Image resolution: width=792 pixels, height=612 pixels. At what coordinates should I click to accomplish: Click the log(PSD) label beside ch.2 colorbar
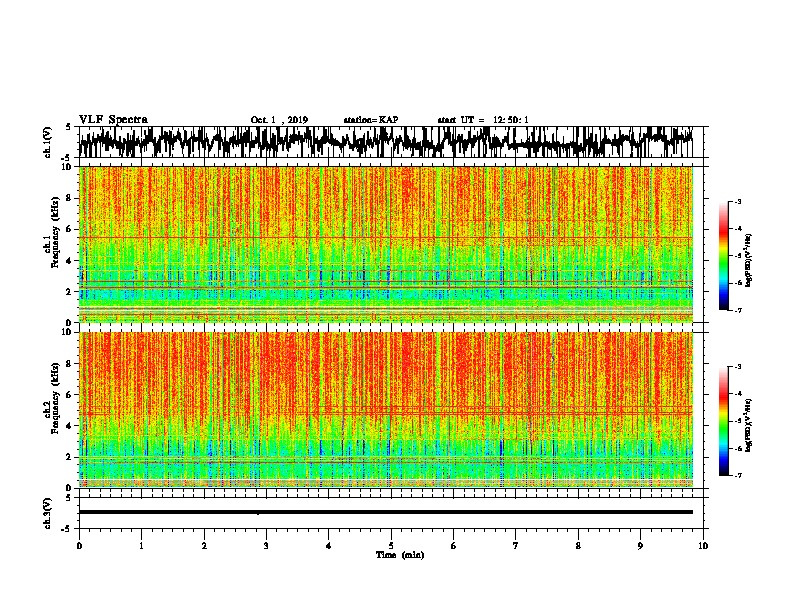click(748, 425)
